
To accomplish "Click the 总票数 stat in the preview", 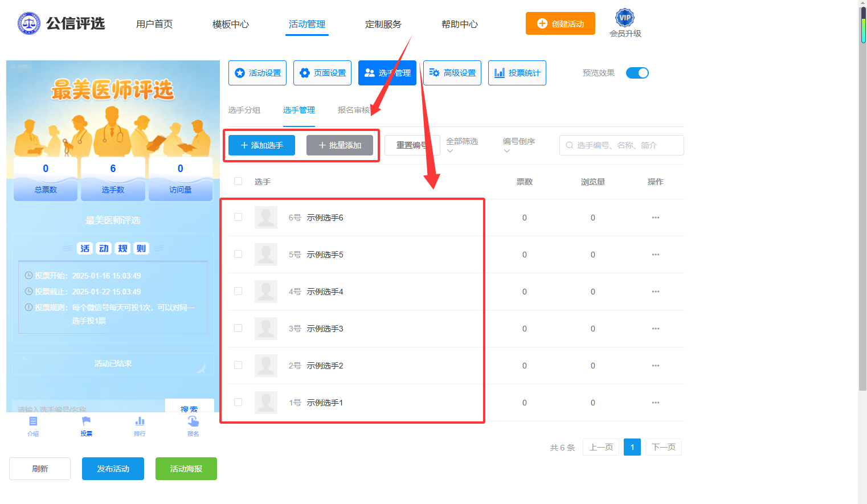I will tap(46, 179).
